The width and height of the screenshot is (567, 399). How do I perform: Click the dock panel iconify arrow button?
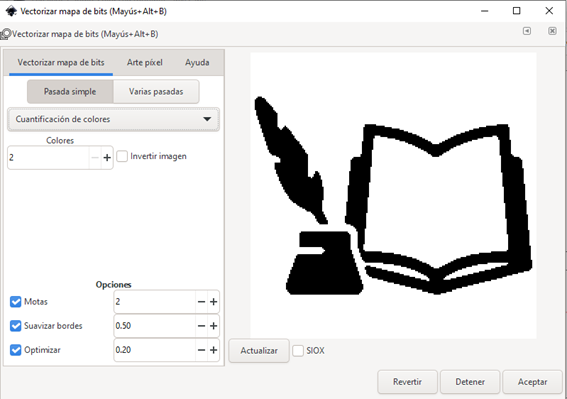coord(527,31)
